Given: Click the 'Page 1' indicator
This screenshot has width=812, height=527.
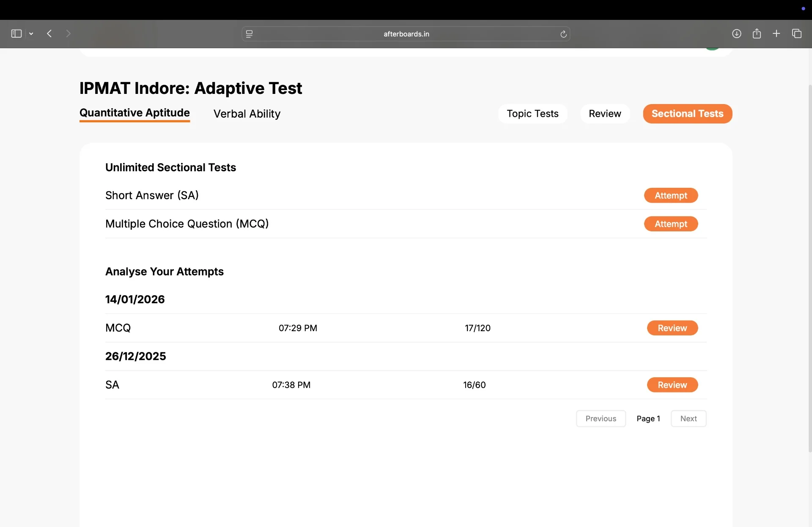Looking at the screenshot, I should coord(648,419).
